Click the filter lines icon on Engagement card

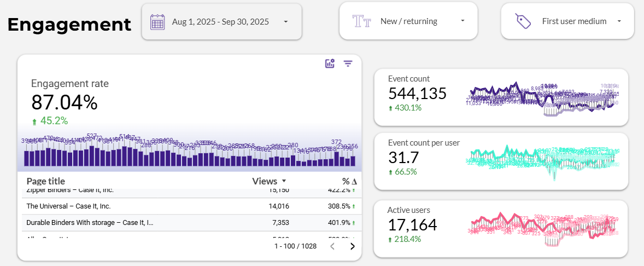tap(348, 63)
